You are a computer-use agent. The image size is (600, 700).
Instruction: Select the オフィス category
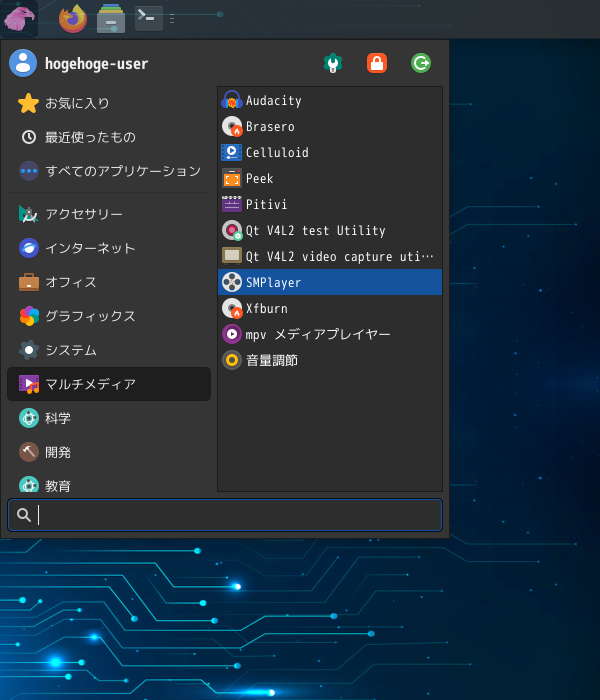click(x=109, y=282)
